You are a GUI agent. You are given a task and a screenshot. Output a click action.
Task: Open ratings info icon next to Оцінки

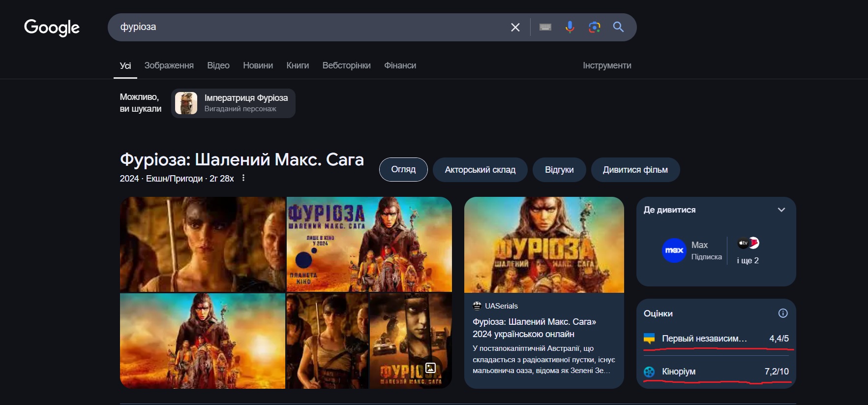click(783, 313)
